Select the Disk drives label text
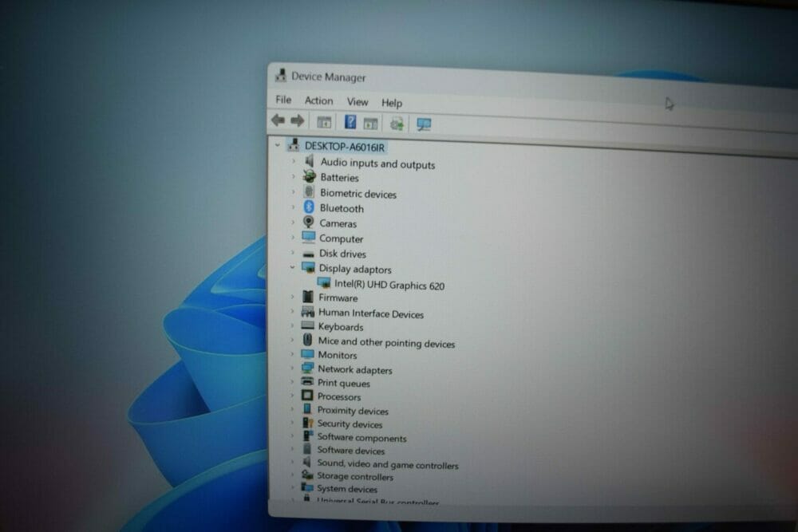Screen dimensions: 798x532 342,254
